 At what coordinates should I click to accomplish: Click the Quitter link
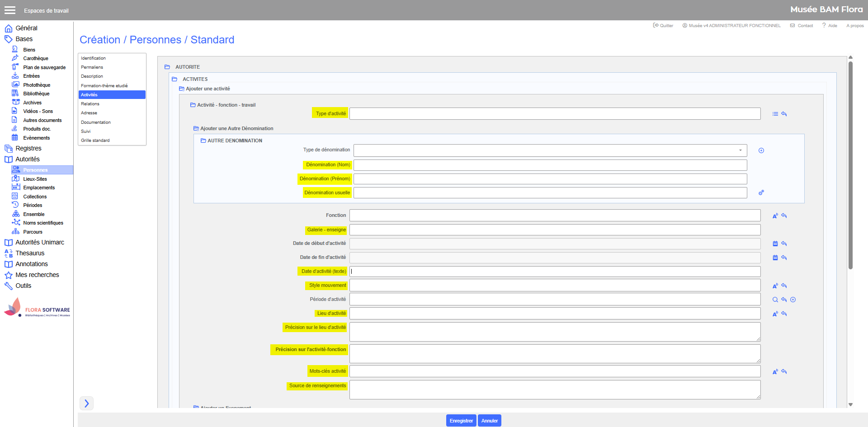click(663, 26)
